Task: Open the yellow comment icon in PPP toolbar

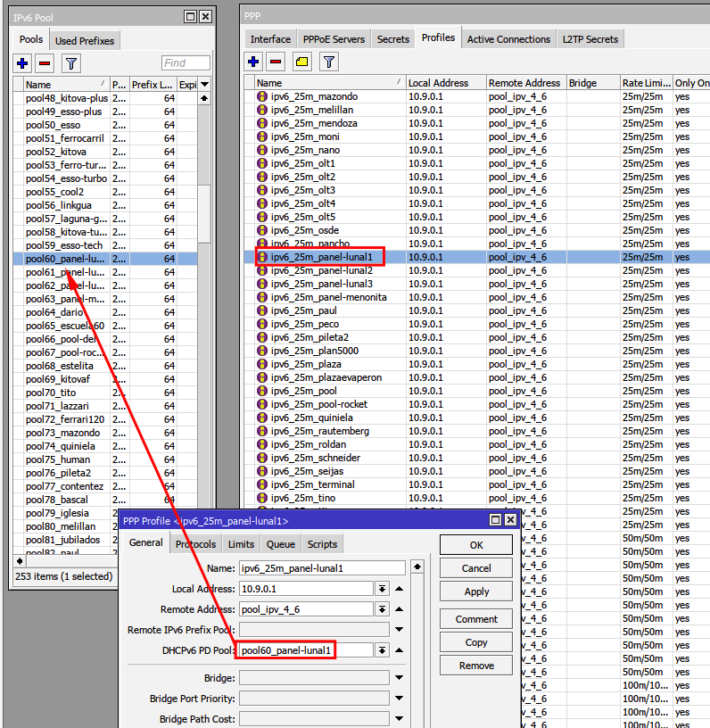Action: [x=302, y=62]
